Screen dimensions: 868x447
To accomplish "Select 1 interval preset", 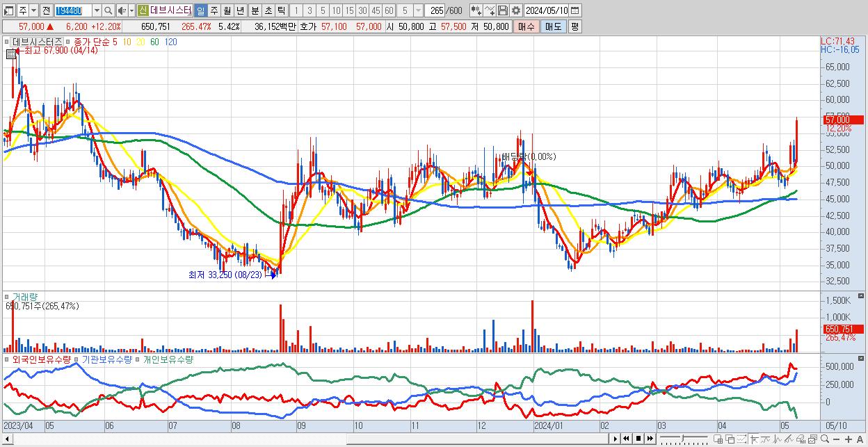I will (296, 10).
